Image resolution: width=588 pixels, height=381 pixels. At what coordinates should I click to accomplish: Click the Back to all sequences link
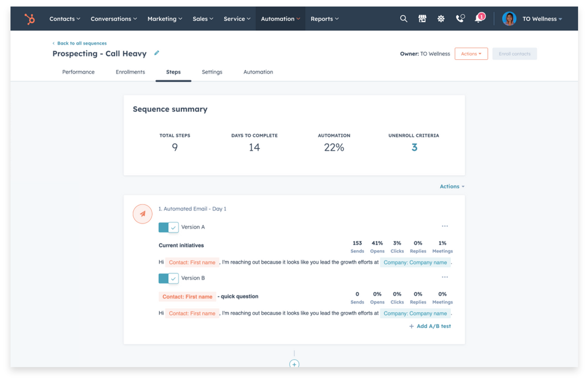82,43
